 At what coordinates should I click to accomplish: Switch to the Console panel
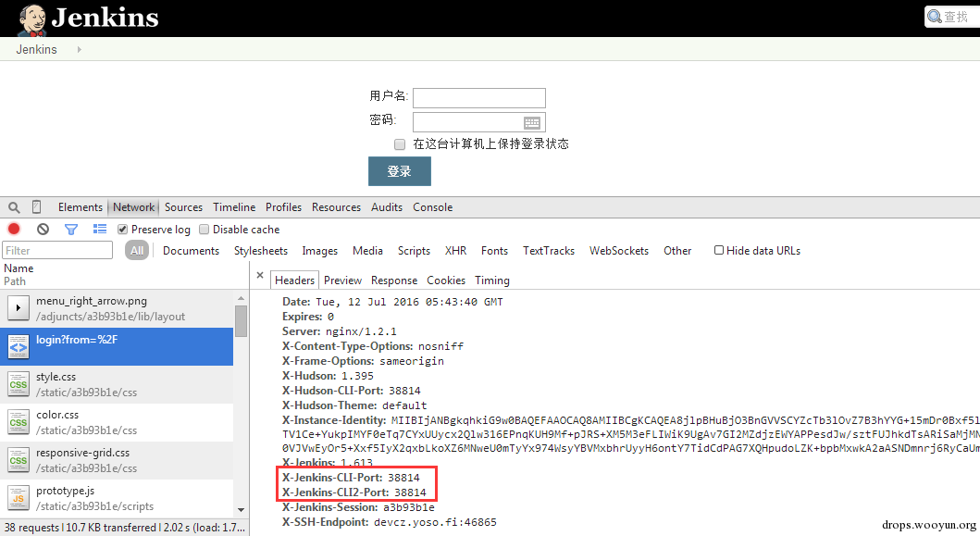point(432,207)
